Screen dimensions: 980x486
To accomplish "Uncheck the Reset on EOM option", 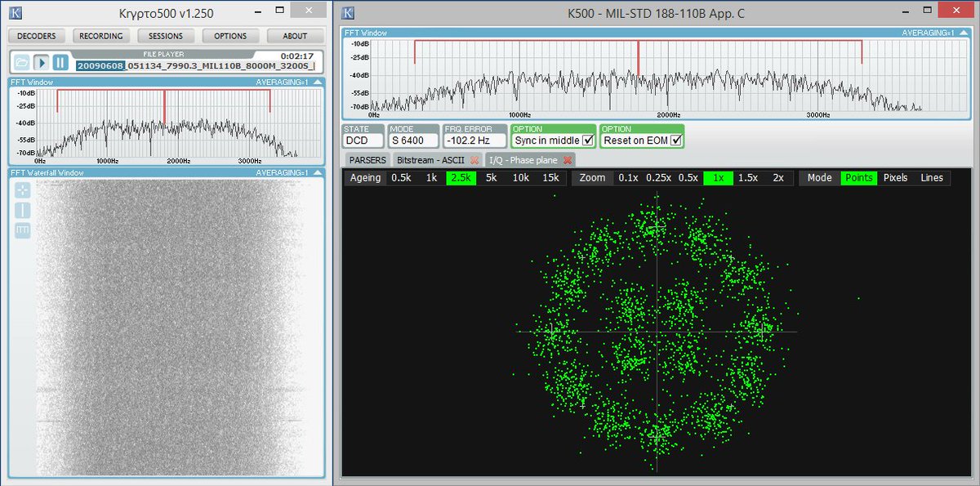I will (677, 139).
